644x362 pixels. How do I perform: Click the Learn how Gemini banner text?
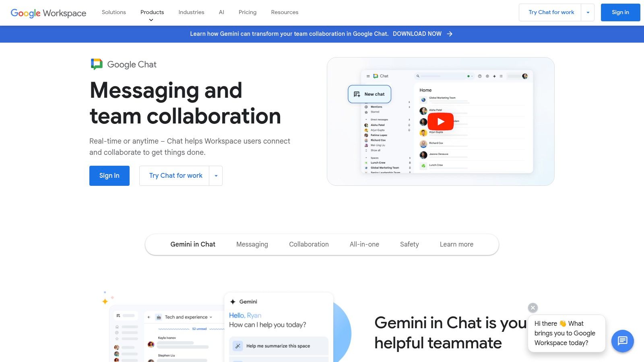[289, 34]
